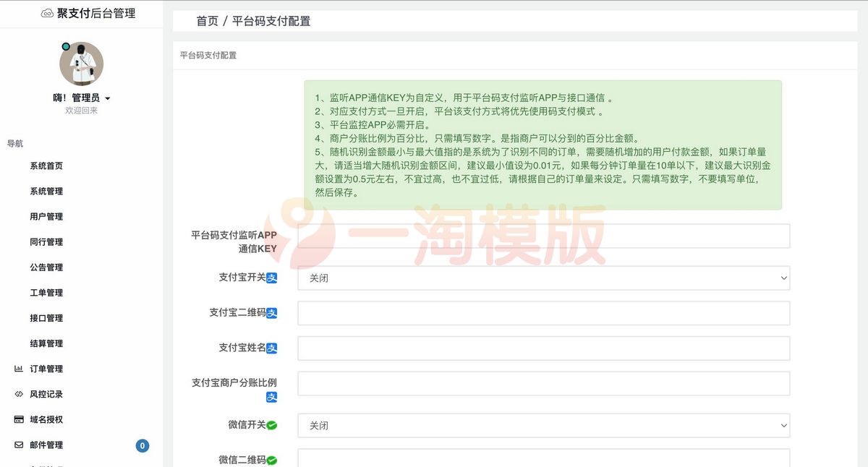This screenshot has width=868, height=467.
Task: Focus the 微信二维码 input field
Action: tap(544, 458)
